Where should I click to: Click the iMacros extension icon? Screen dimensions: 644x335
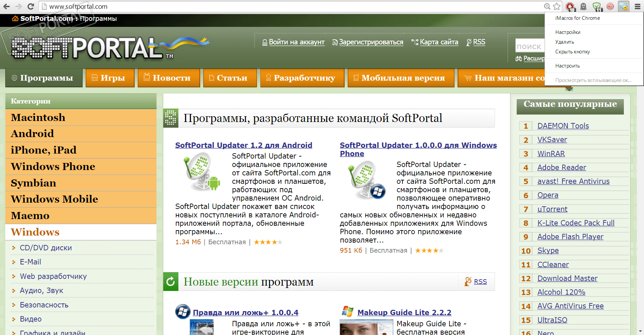(624, 6)
